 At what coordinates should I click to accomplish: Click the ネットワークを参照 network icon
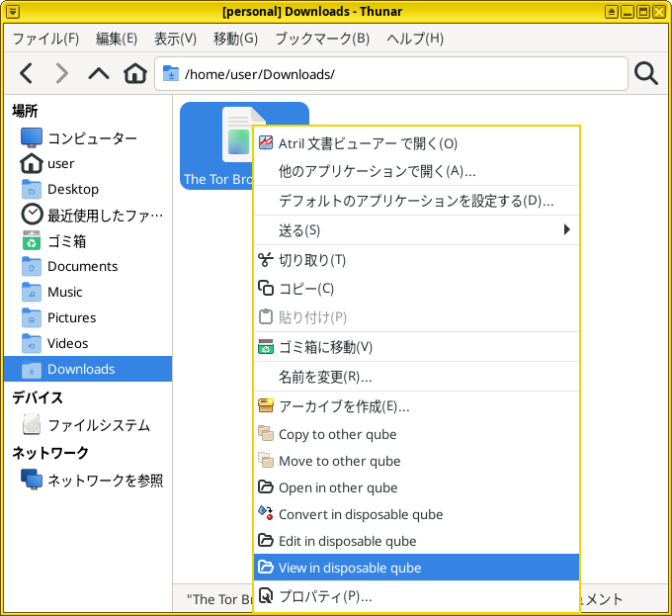(x=32, y=480)
